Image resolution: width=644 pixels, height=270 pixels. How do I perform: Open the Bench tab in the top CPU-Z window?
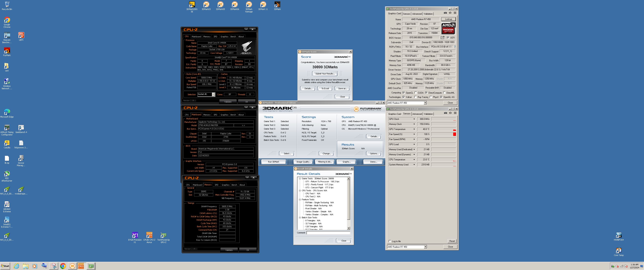click(x=233, y=37)
